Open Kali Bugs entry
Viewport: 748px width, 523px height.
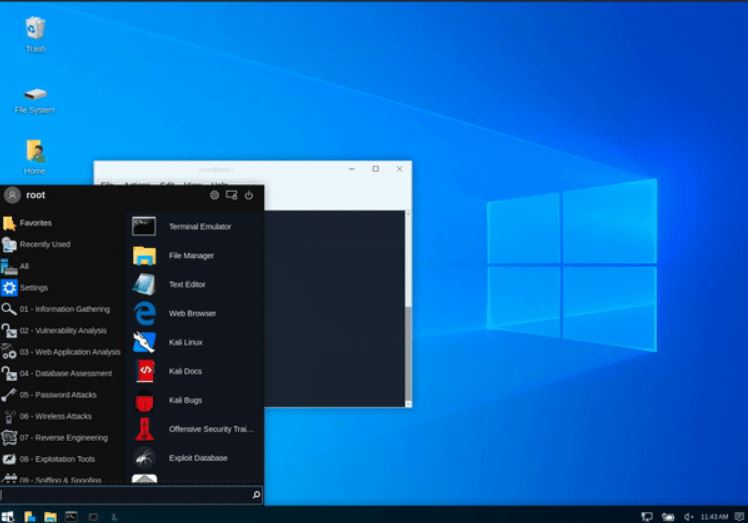coord(193,400)
